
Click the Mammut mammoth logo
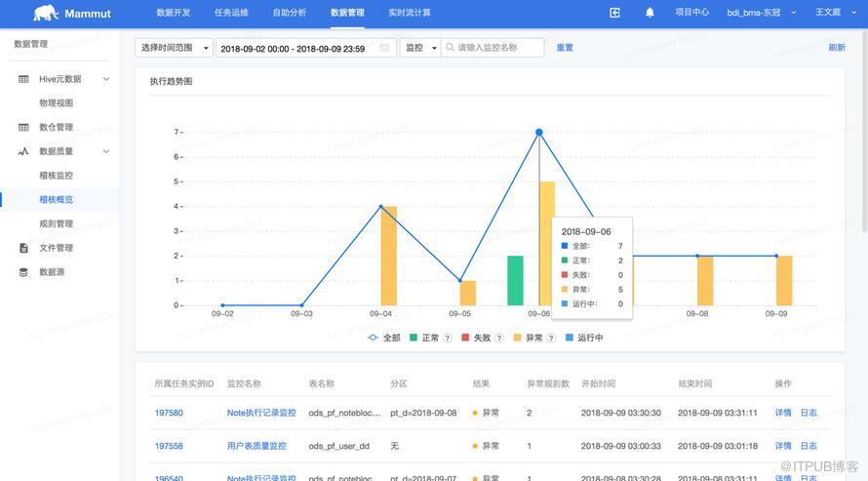pyautogui.click(x=46, y=13)
